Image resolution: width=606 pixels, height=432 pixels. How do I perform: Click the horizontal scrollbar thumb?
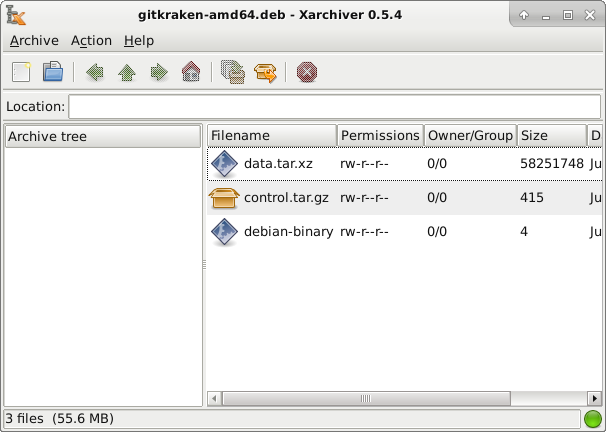(366, 398)
